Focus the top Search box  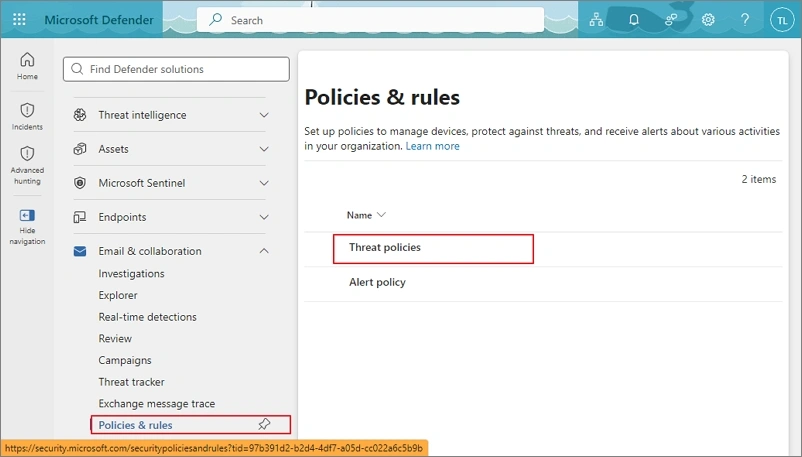370,20
